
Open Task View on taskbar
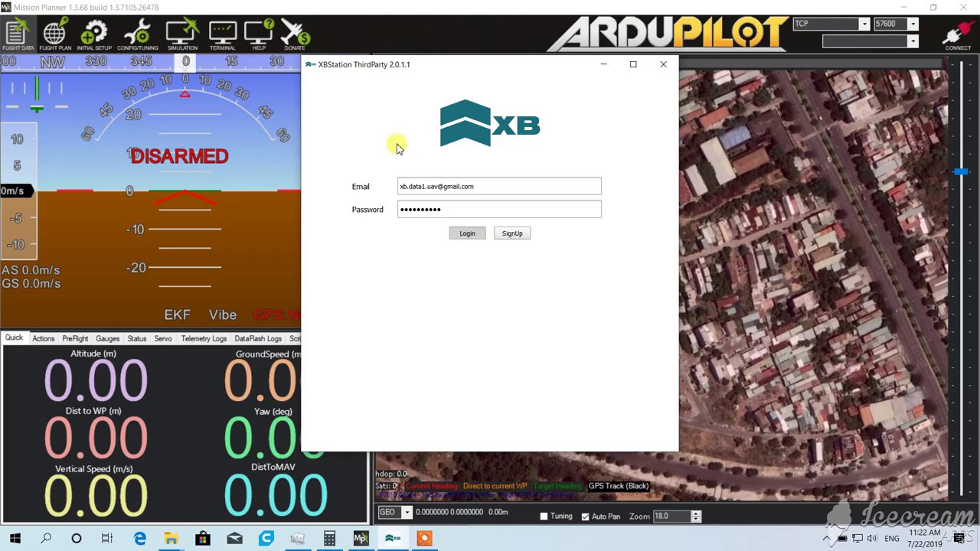pos(107,539)
